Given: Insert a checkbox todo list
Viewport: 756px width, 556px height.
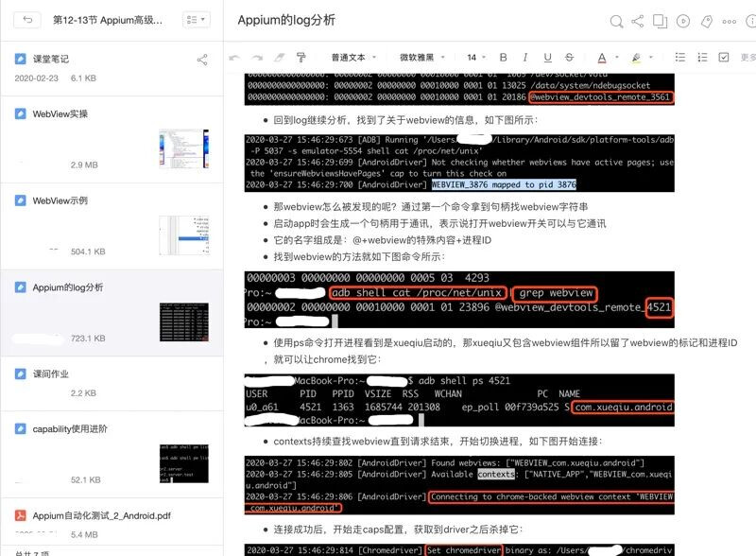Looking at the screenshot, I should [723, 58].
